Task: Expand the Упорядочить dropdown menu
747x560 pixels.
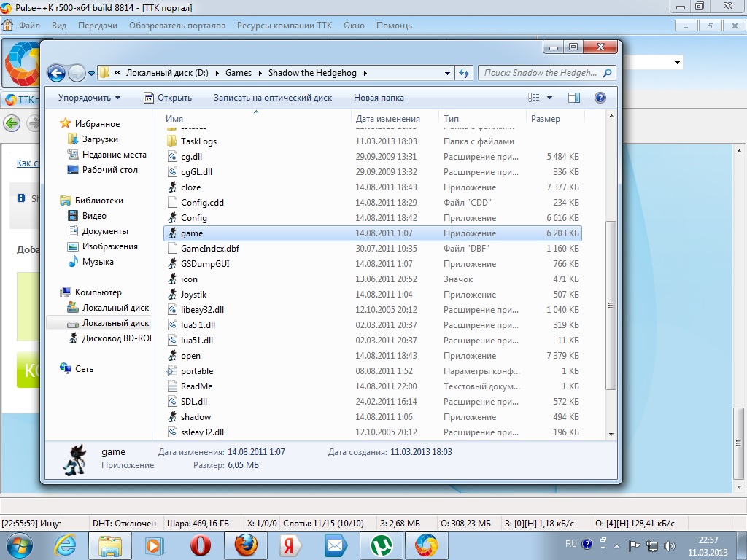Action: [x=90, y=98]
